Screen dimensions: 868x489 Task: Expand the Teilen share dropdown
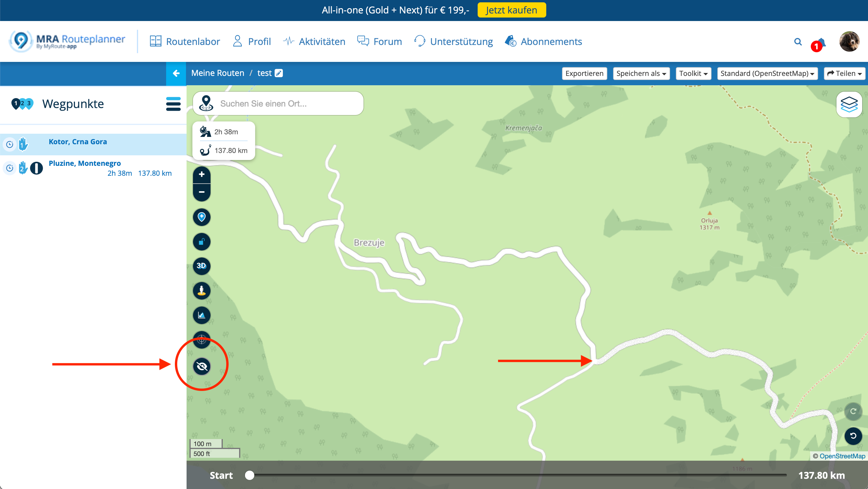pos(844,74)
